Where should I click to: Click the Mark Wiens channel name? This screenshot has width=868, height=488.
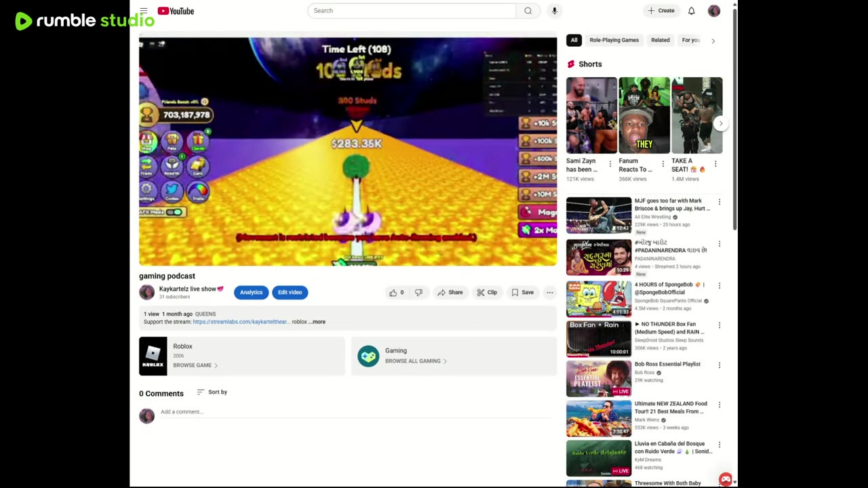tap(647, 420)
